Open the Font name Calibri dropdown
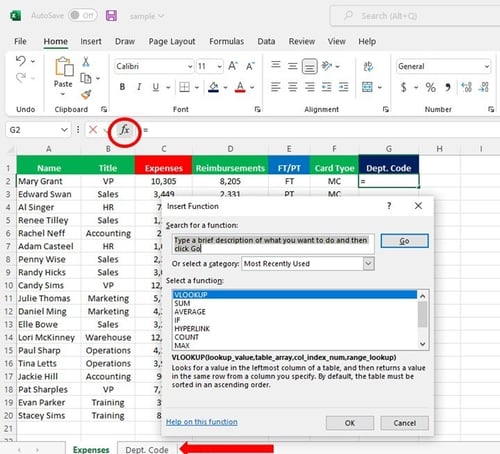500x454 pixels. pos(190,66)
